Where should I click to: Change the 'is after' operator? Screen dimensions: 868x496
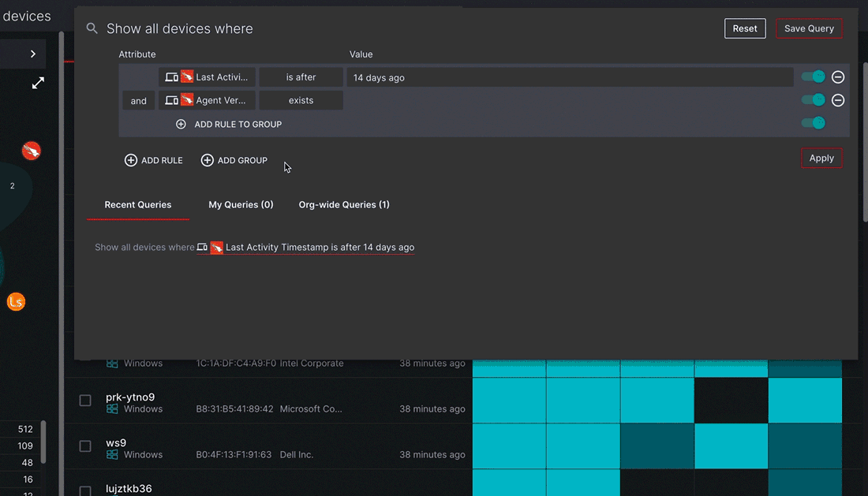[301, 76]
